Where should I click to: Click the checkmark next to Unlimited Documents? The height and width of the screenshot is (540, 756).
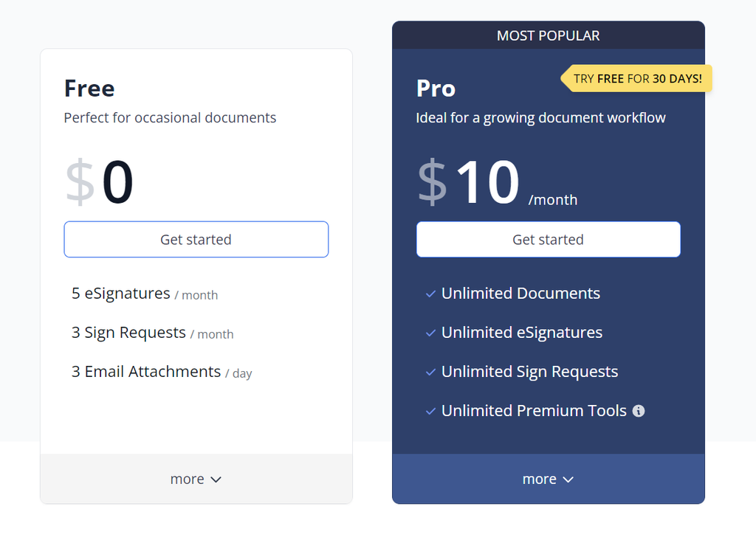(x=430, y=294)
